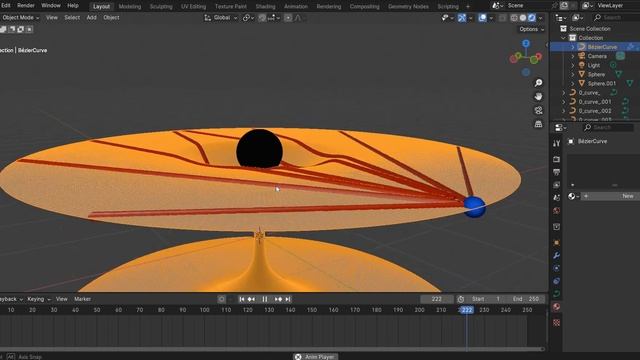
Task: Open the viewport Add menu
Action: tap(91, 18)
